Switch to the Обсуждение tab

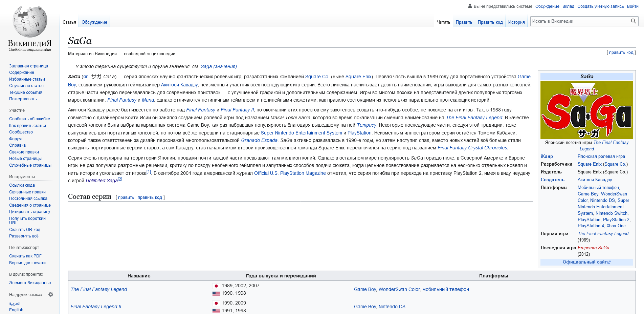94,22
